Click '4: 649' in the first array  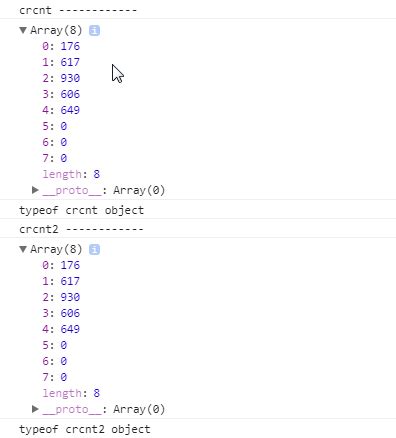[61, 110]
